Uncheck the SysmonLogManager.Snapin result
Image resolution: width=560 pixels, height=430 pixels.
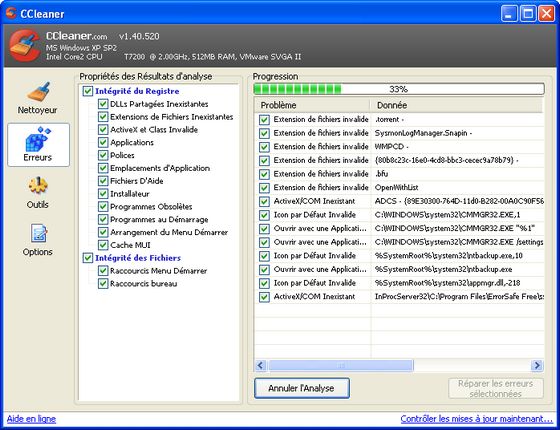[x=264, y=133]
